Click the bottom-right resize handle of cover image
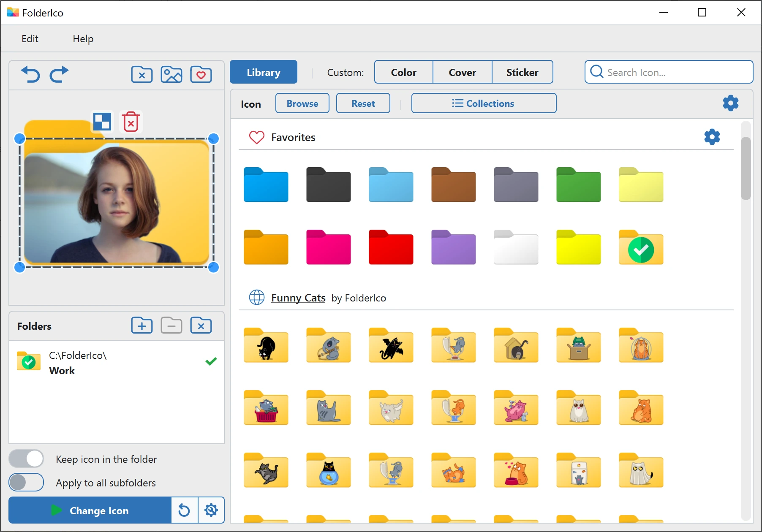762x532 pixels. click(213, 267)
